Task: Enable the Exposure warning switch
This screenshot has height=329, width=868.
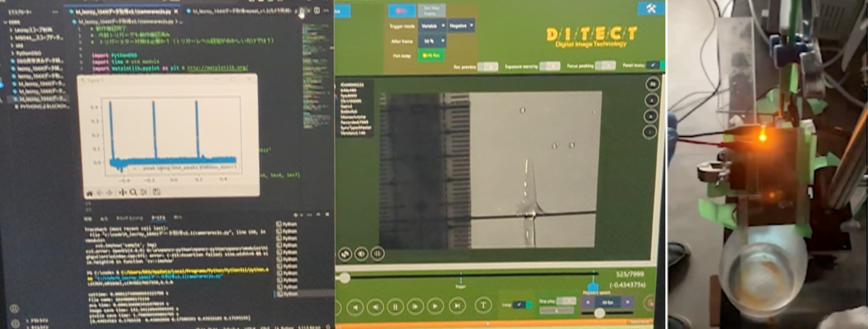Action: [549, 66]
